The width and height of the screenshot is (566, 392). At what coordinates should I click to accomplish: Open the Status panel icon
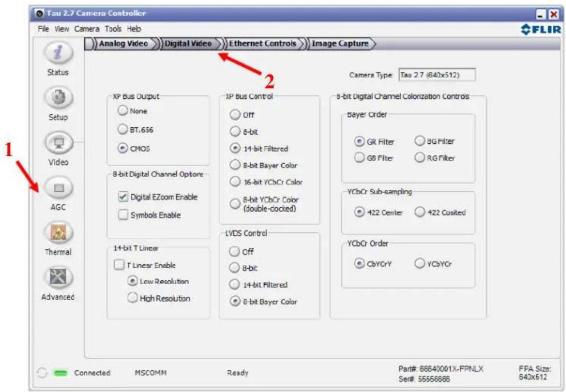(58, 53)
